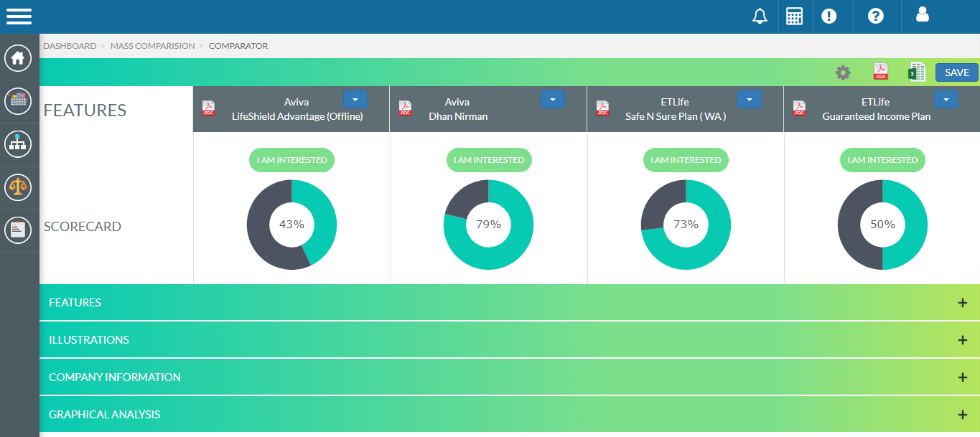Image resolution: width=980 pixels, height=437 pixels.
Task: Expand the Illustrations section
Action: [x=963, y=340]
